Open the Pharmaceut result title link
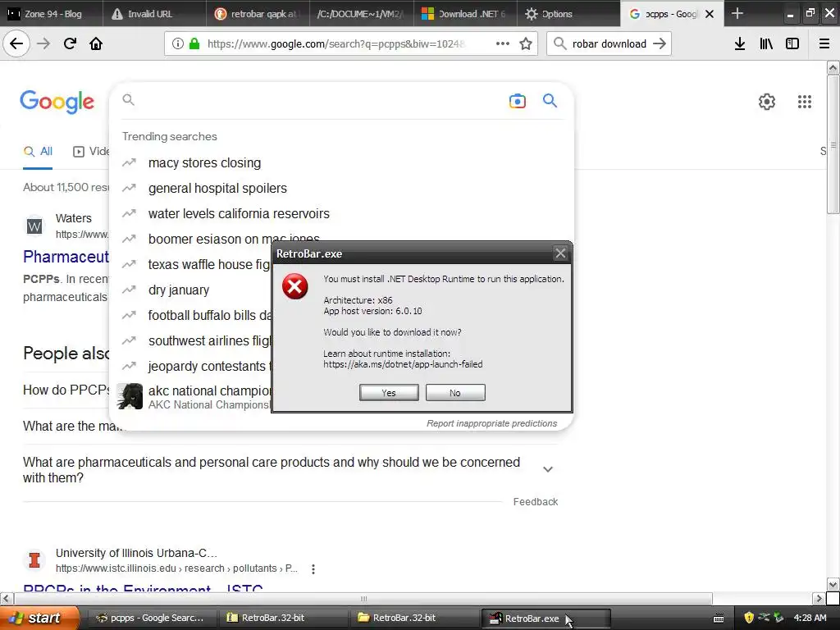This screenshot has height=630, width=840. tap(66, 257)
